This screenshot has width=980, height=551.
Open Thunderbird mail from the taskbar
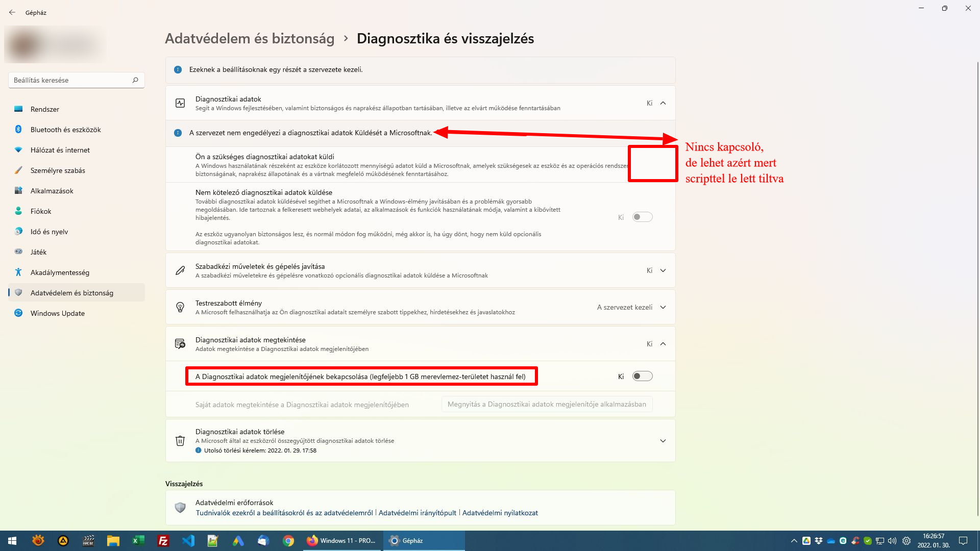tap(263, 541)
